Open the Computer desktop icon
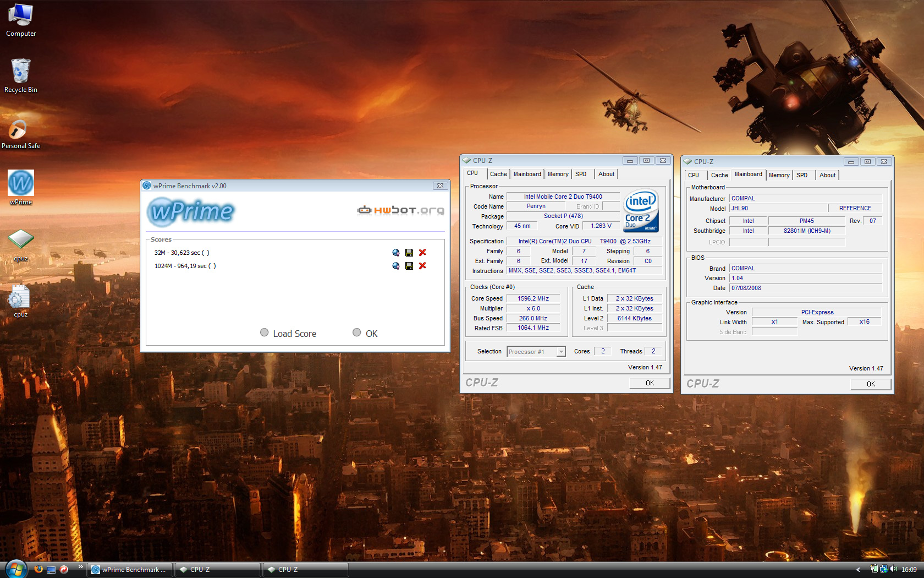The image size is (924, 578). click(21, 19)
